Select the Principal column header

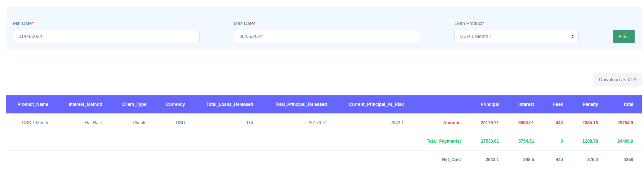coord(489,104)
